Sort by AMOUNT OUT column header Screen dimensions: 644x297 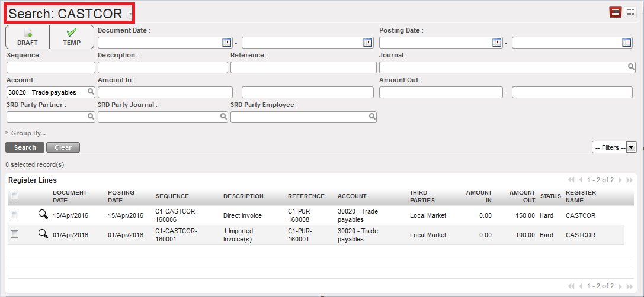pos(522,196)
